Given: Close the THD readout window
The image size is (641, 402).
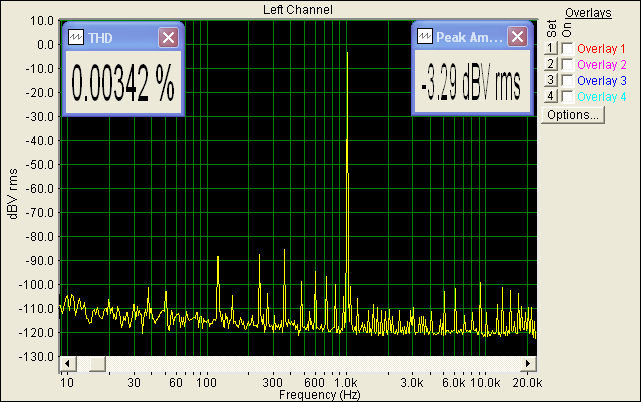Looking at the screenshot, I should tap(168, 38).
